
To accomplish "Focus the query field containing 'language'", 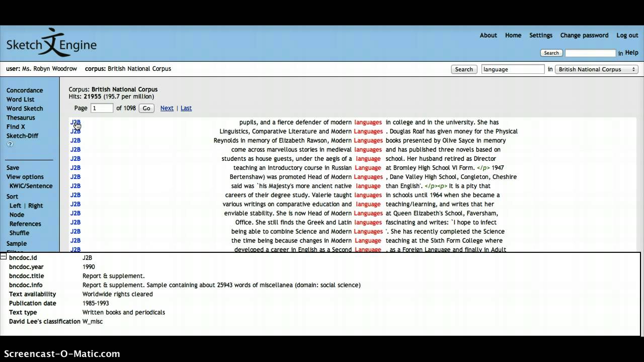I will tap(513, 69).
